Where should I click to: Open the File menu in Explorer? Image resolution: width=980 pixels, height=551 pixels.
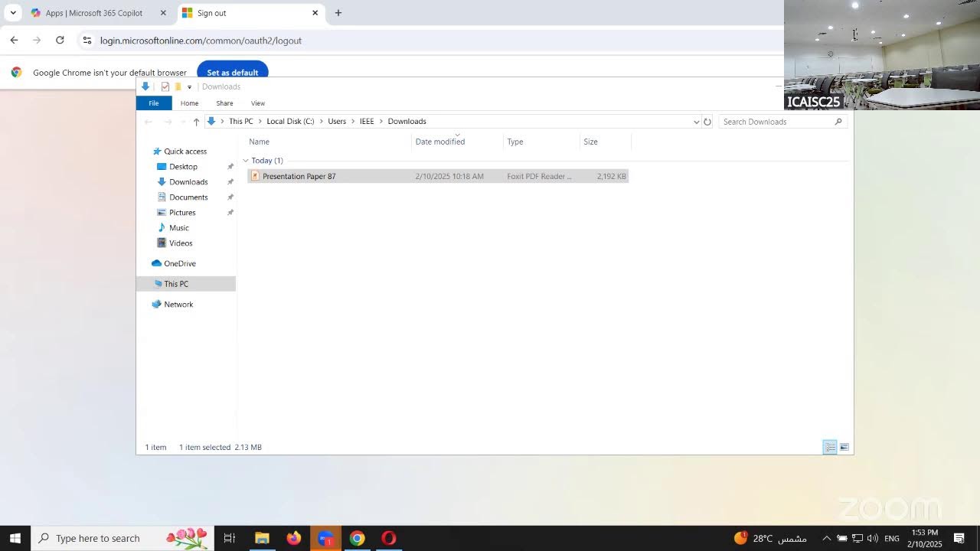pyautogui.click(x=154, y=103)
